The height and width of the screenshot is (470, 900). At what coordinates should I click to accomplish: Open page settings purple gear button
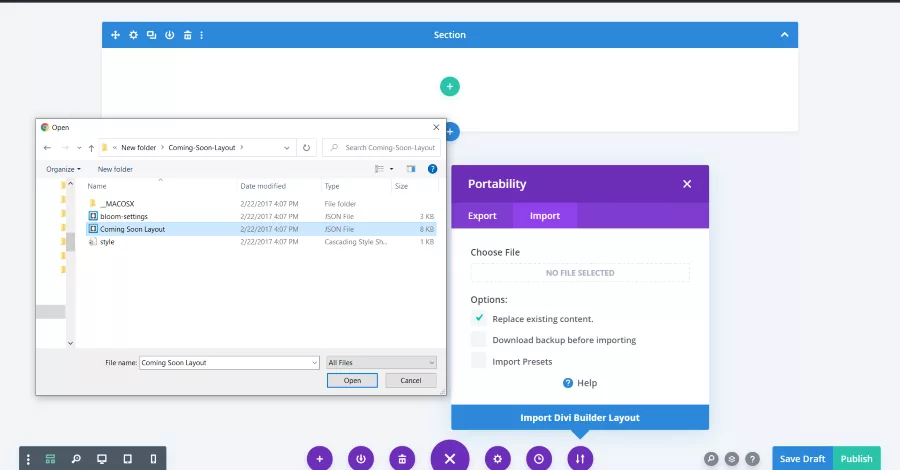(498, 459)
